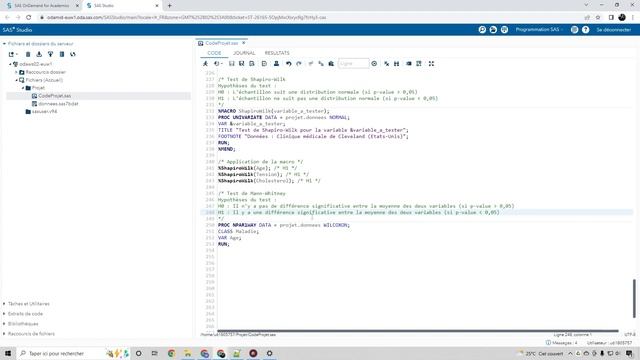Image resolution: width=640 pixels, height=360 pixels.
Task: Bookmark this page with the star icon
Action: 598,18
